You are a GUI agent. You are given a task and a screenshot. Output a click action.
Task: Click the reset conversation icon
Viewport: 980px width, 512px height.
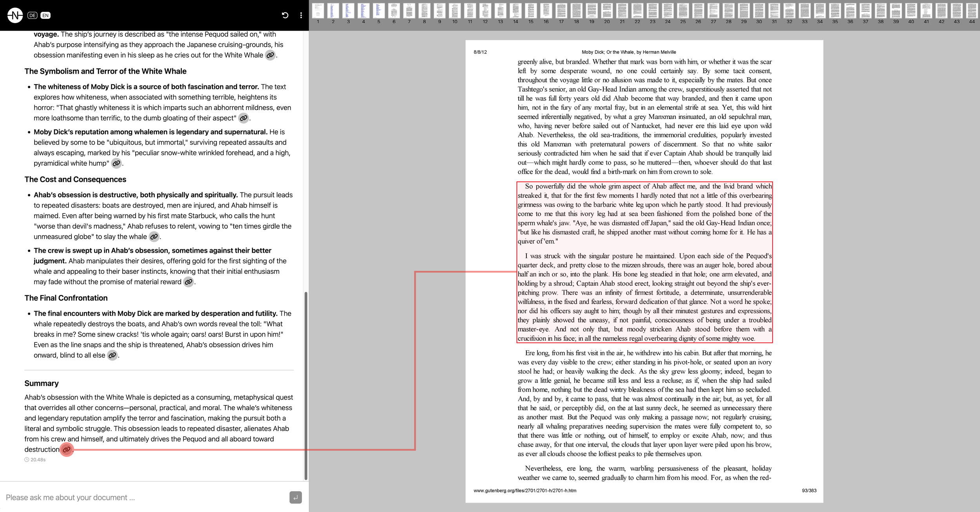285,15
